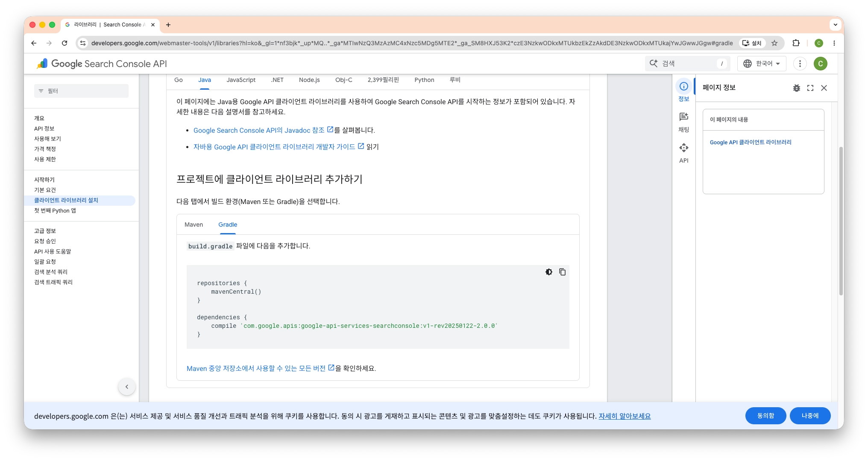This screenshot has height=461, width=868.
Task: Switch to the 2,399필리핀 tab
Action: (x=383, y=80)
